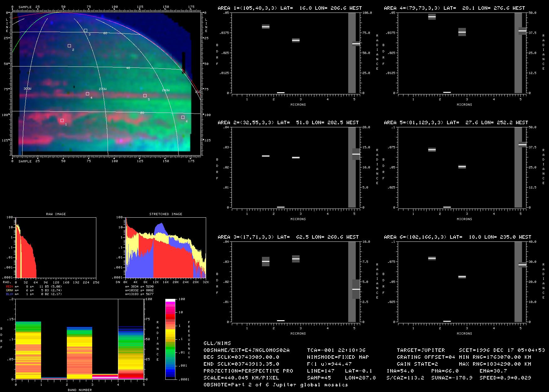Click the area 3 marker near the limb
The height and width of the screenshot is (392, 549).
tap(86, 30)
